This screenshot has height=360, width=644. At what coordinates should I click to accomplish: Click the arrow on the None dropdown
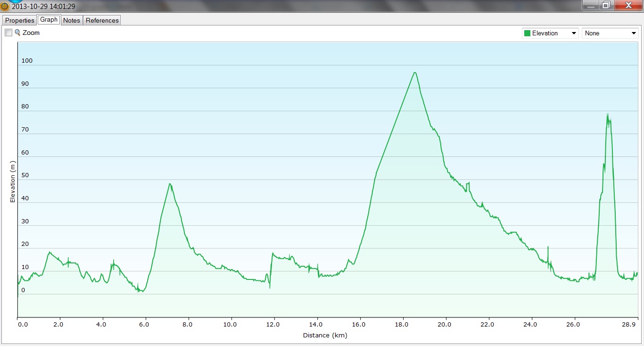pyautogui.click(x=634, y=33)
